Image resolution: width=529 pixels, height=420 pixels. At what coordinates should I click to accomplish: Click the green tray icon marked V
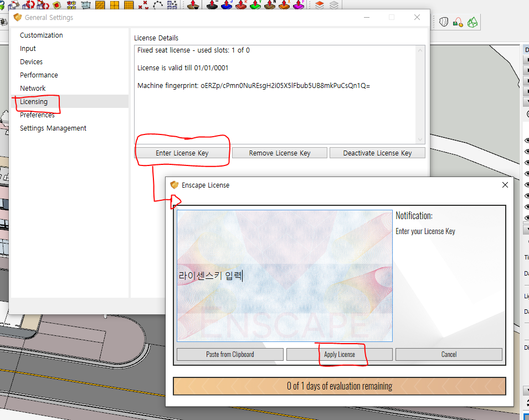(x=255, y=5)
